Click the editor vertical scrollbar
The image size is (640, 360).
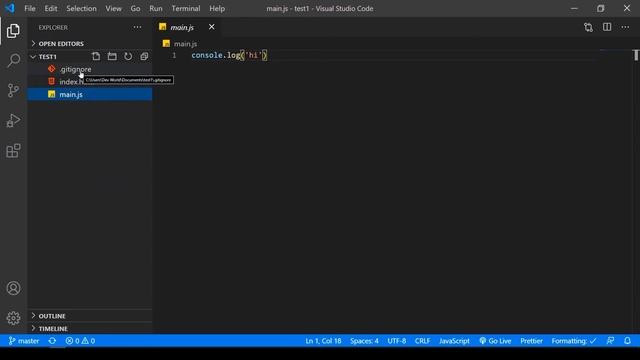pyautogui.click(x=636, y=192)
